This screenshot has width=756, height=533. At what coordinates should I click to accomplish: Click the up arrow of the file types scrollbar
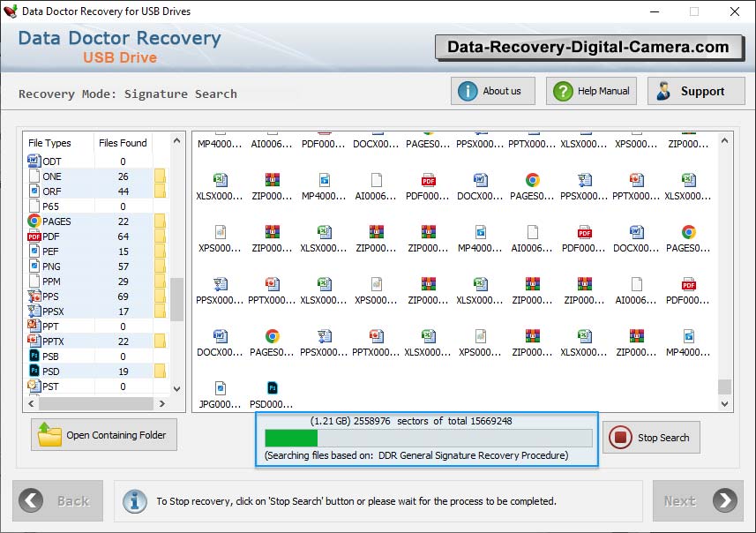pos(177,141)
